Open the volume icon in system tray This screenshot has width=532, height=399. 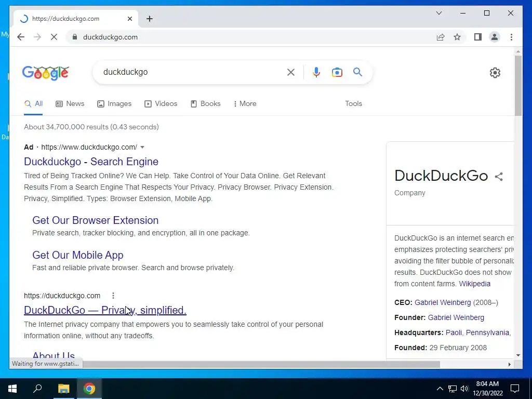pyautogui.click(x=464, y=389)
